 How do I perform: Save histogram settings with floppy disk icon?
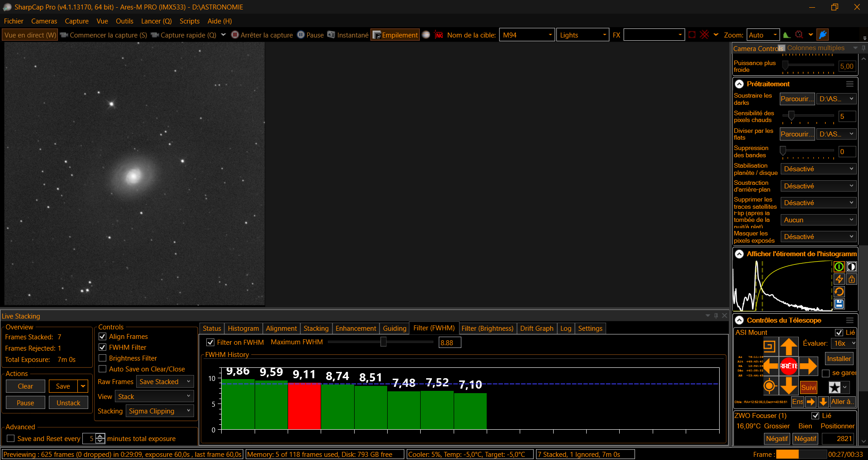(x=839, y=304)
